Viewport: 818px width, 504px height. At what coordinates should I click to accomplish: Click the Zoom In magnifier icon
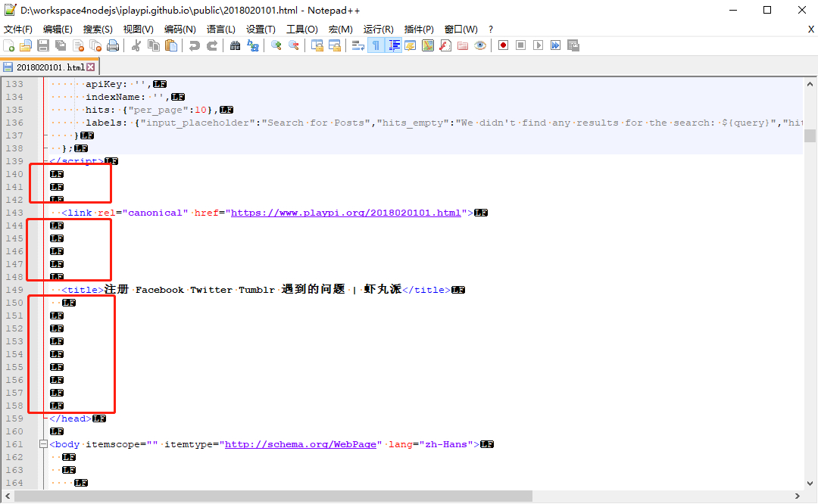(x=276, y=46)
